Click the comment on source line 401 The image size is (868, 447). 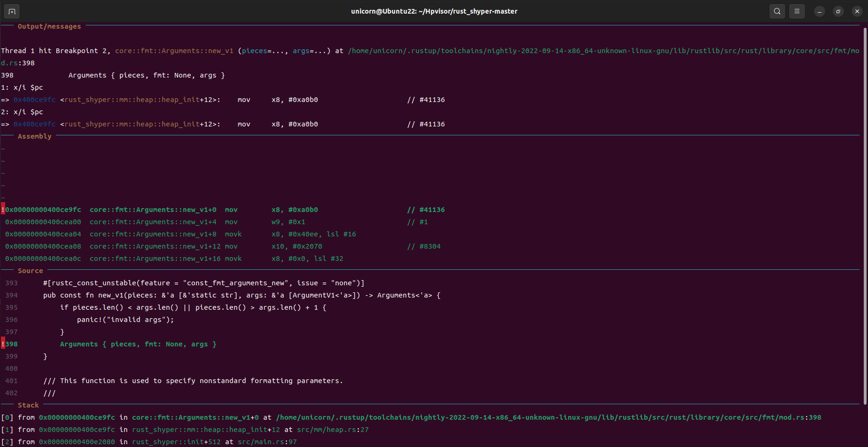tap(193, 381)
